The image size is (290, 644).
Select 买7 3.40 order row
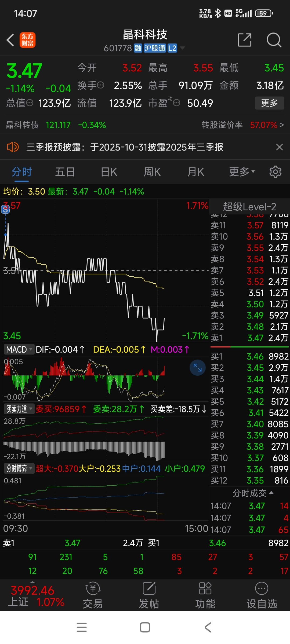pos(249,424)
